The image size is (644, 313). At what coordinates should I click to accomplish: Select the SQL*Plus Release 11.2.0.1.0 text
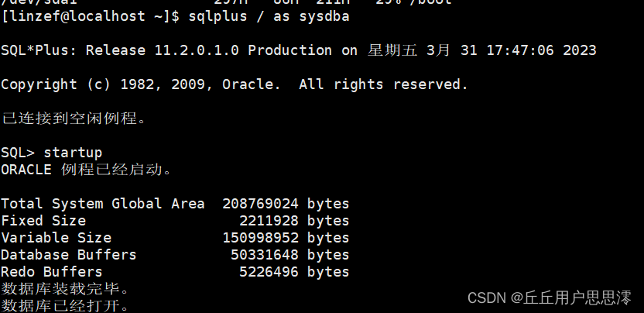[120, 50]
